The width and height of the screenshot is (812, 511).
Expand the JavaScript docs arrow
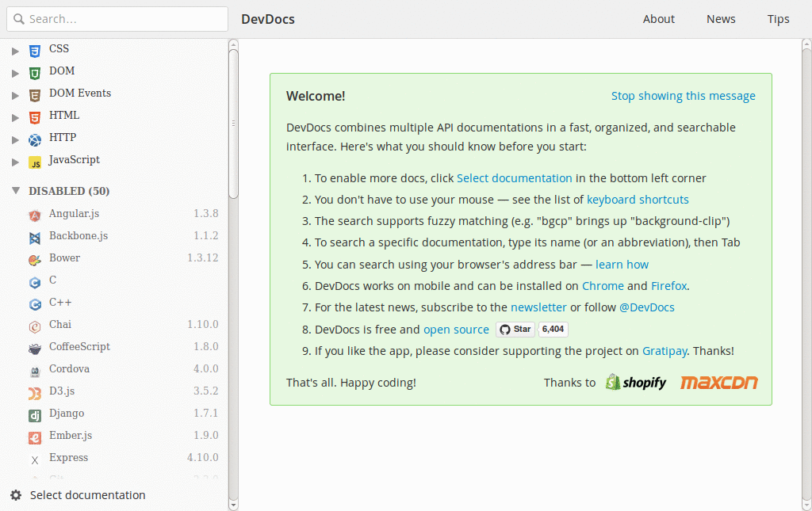click(x=16, y=162)
